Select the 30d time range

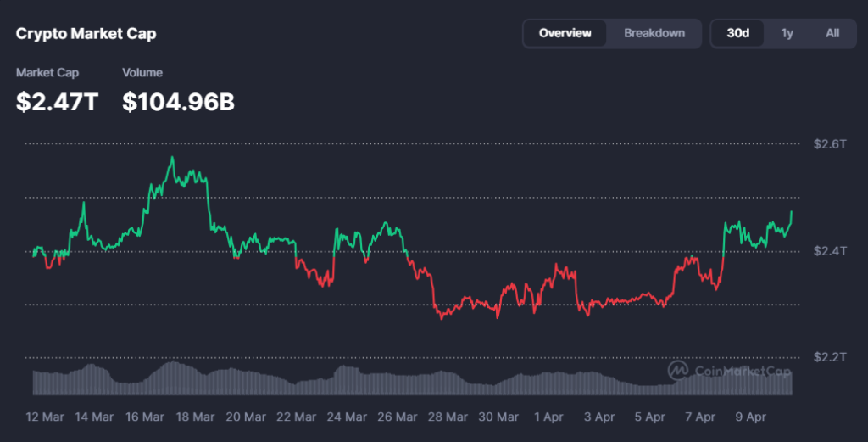738,33
